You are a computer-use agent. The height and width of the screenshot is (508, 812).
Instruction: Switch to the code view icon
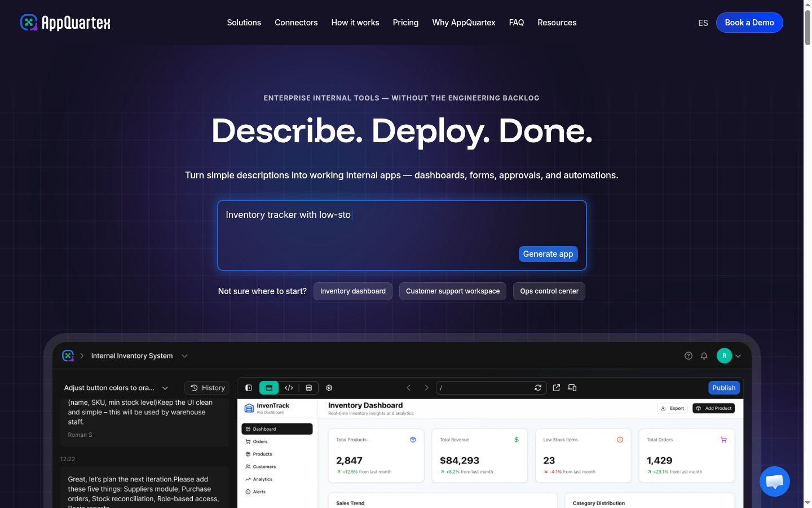[289, 388]
